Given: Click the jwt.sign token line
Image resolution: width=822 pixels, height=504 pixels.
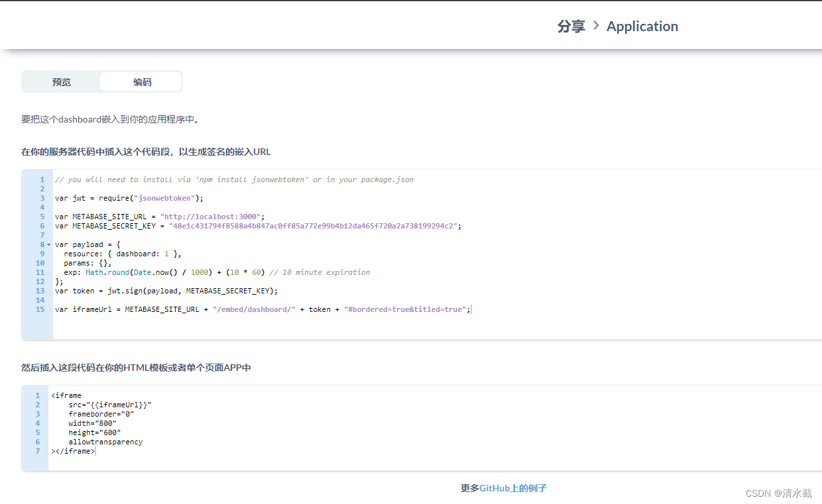Looking at the screenshot, I should (x=166, y=291).
